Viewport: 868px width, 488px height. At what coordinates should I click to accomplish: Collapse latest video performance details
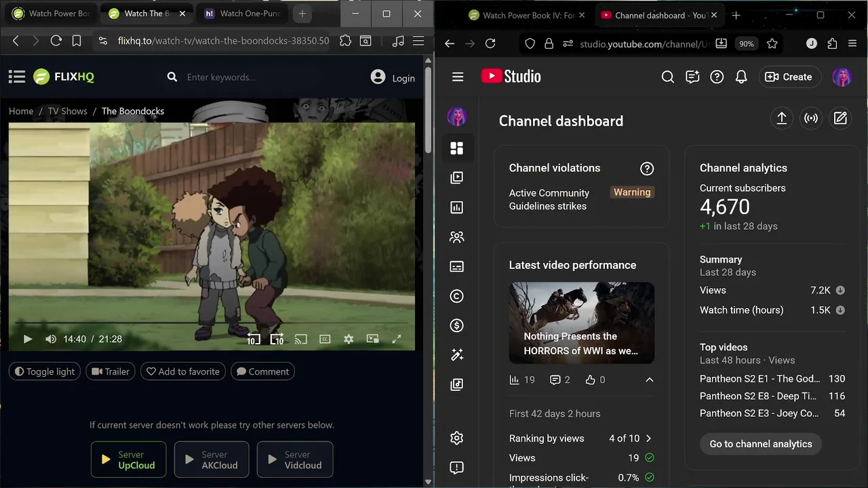coord(649,380)
